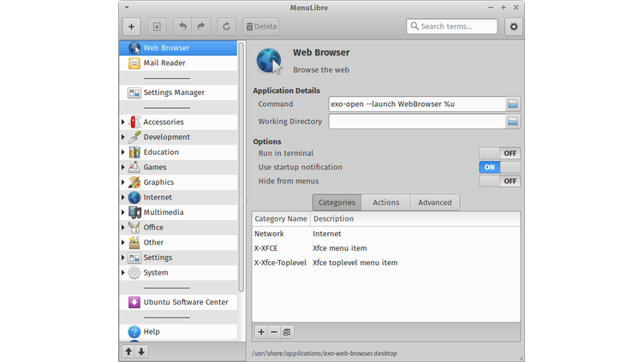
Task: Click the undo arrow in toolbar
Action: [x=182, y=27]
